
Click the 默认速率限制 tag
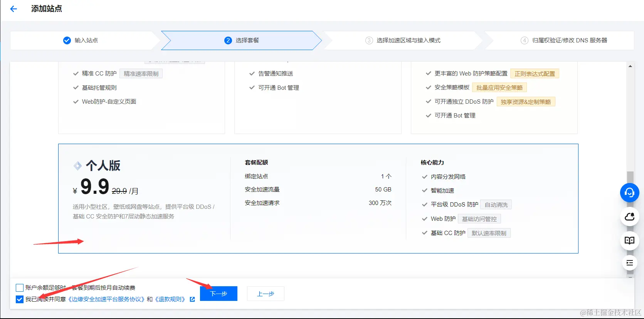[489, 233]
